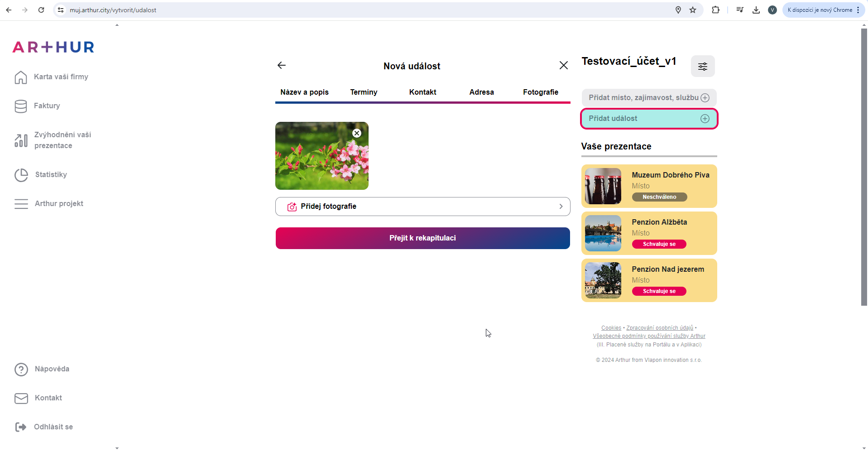Bookmark this page with star icon

click(693, 10)
